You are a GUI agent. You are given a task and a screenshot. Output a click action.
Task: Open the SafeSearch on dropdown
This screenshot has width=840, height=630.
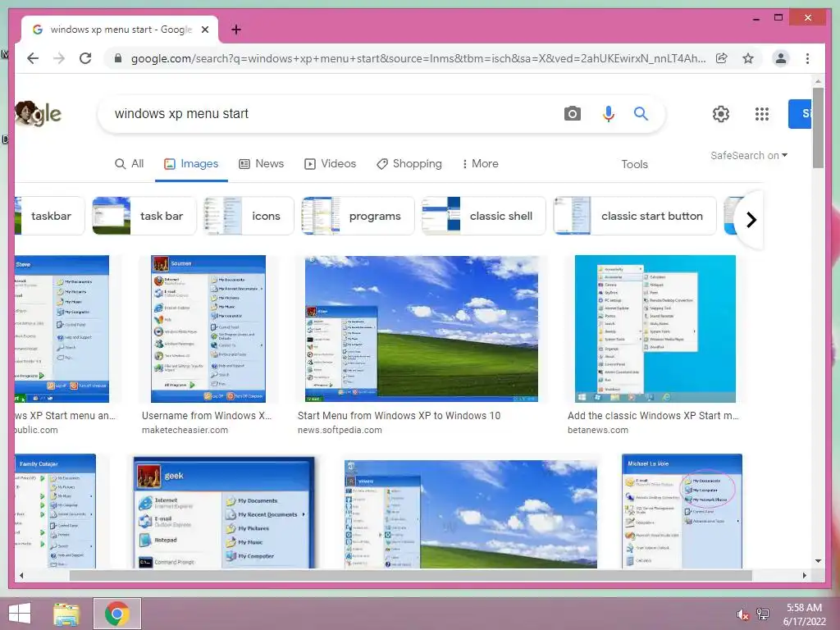pyautogui.click(x=749, y=155)
